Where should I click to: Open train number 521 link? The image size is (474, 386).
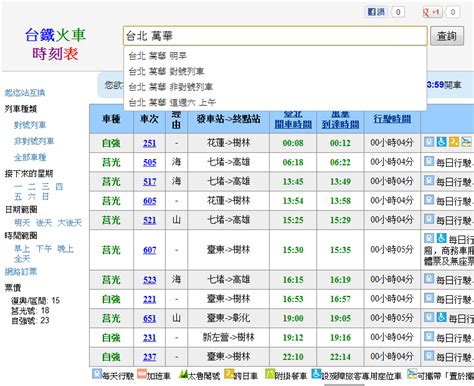point(149,220)
